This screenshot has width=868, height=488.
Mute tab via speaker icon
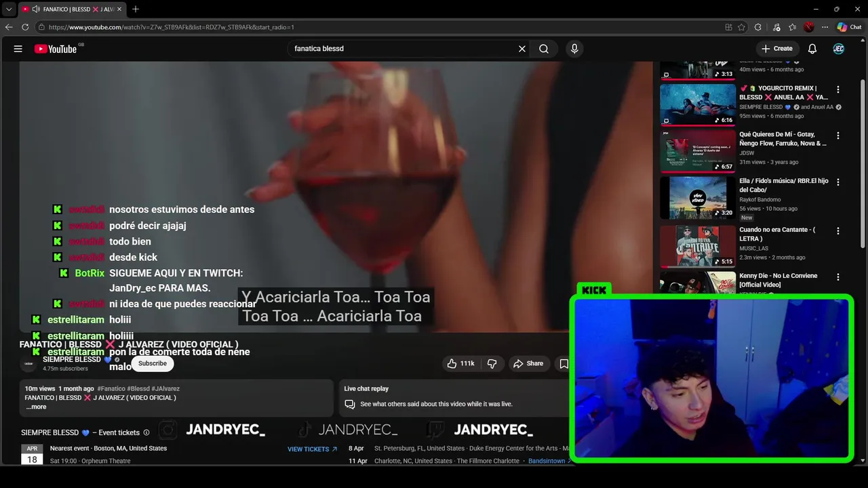tap(35, 9)
